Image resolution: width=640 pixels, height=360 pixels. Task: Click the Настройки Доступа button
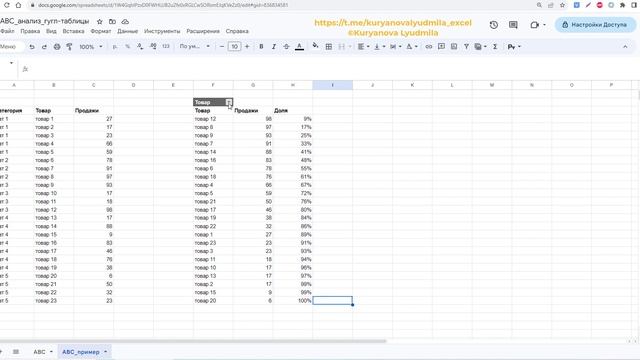pos(595,25)
